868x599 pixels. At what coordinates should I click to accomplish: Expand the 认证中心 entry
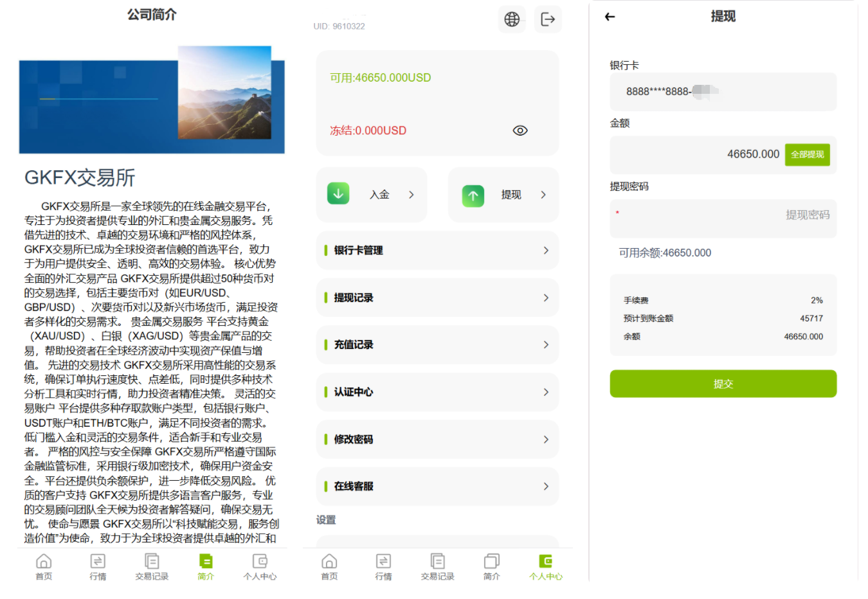tap(437, 392)
